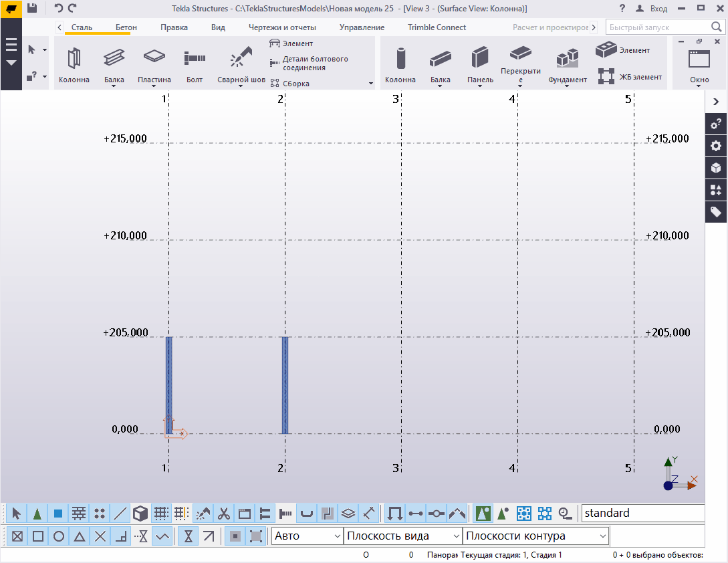Toggle snap to end points square switch
Viewport: 728px width, 563px height.
click(x=38, y=536)
